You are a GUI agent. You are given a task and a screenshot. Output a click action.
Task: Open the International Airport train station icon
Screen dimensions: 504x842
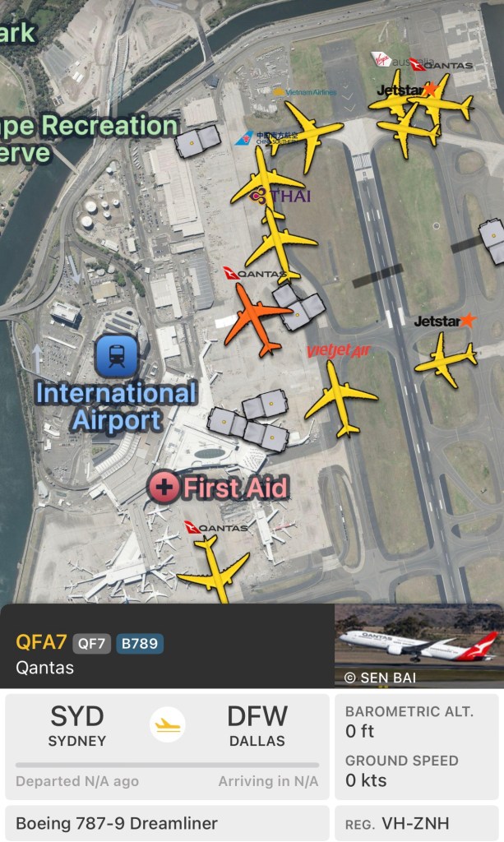pos(117,356)
